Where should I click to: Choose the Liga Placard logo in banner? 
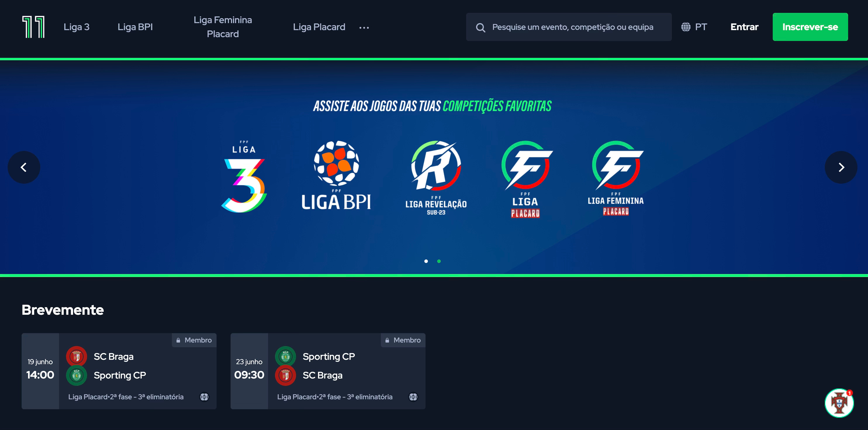(x=527, y=179)
